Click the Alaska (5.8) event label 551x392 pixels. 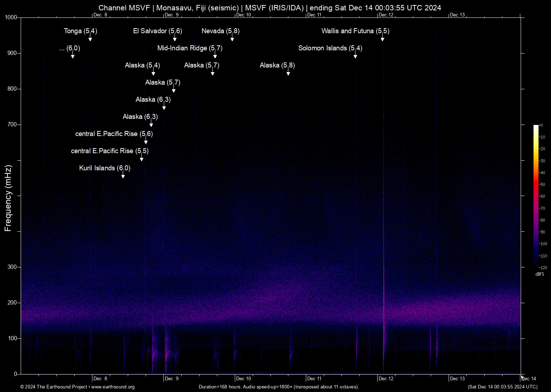tap(277, 65)
